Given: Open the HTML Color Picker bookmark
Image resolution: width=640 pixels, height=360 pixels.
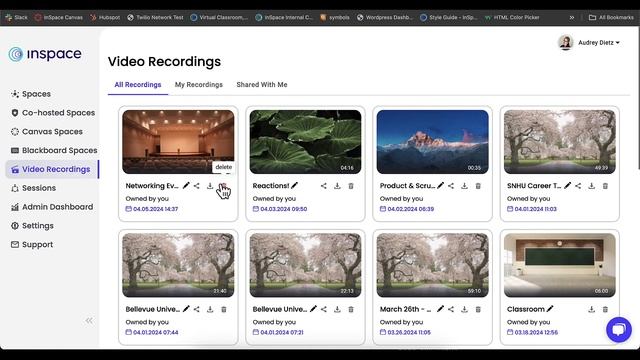Looking at the screenshot, I should [x=512, y=18].
